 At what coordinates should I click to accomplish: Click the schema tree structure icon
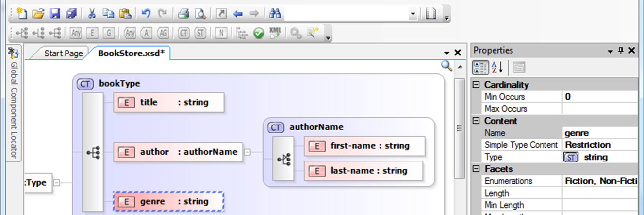[242, 33]
